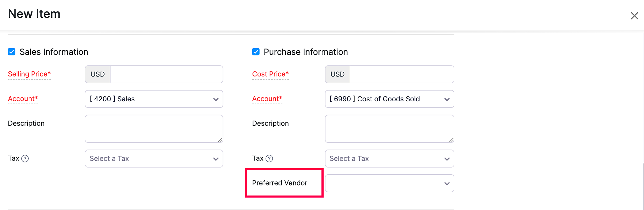Close the New Item dialog
This screenshot has height=210, width=644.
634,16
